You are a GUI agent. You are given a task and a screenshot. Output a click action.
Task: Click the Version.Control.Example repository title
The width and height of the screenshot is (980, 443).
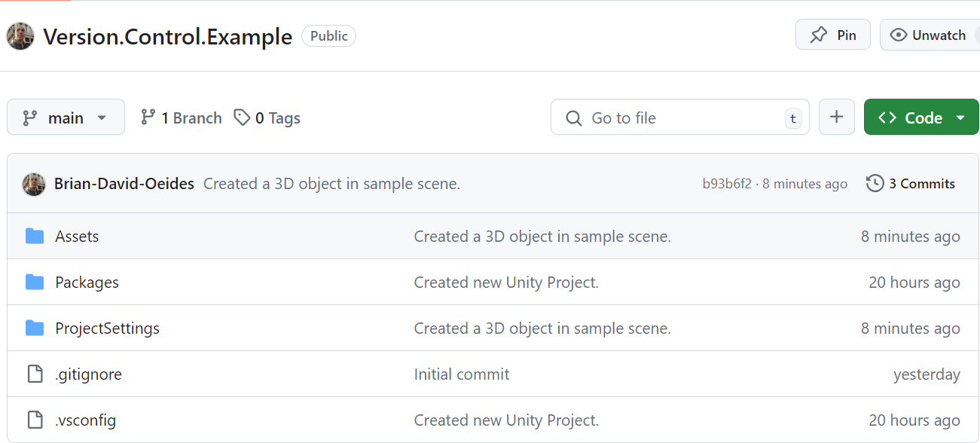(x=167, y=36)
